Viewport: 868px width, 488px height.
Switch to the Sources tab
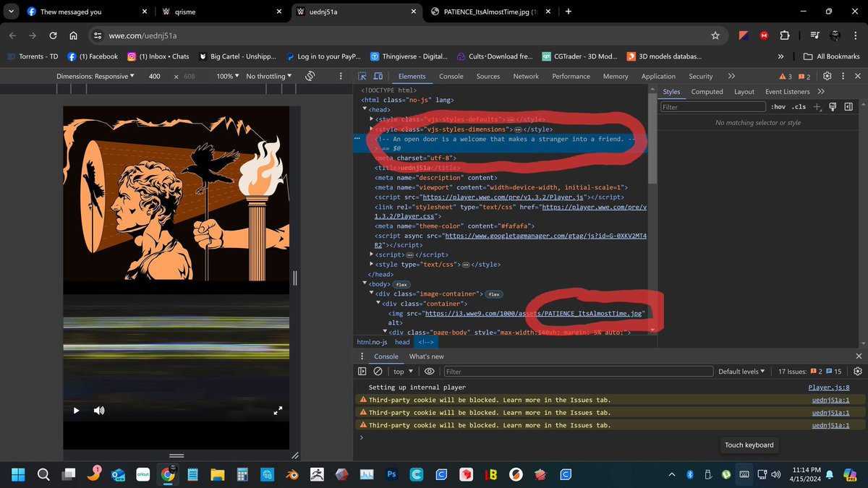point(488,76)
